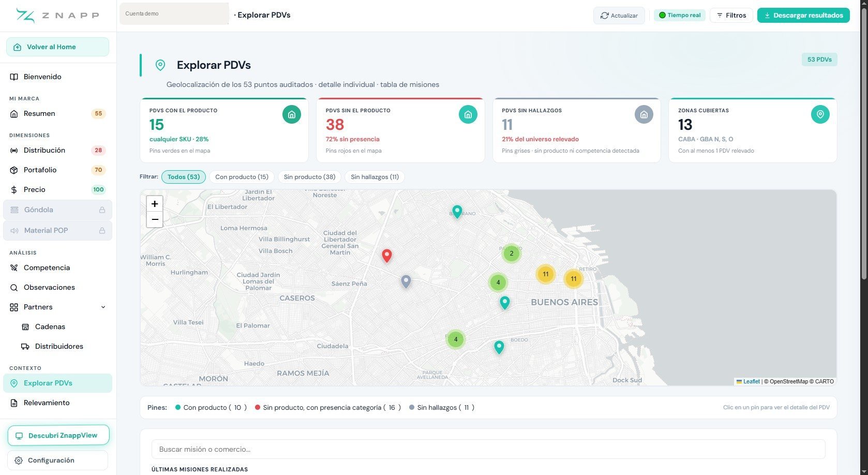Click the grid icon beside Partners
Viewport: 868px width, 475px height.
tap(14, 307)
